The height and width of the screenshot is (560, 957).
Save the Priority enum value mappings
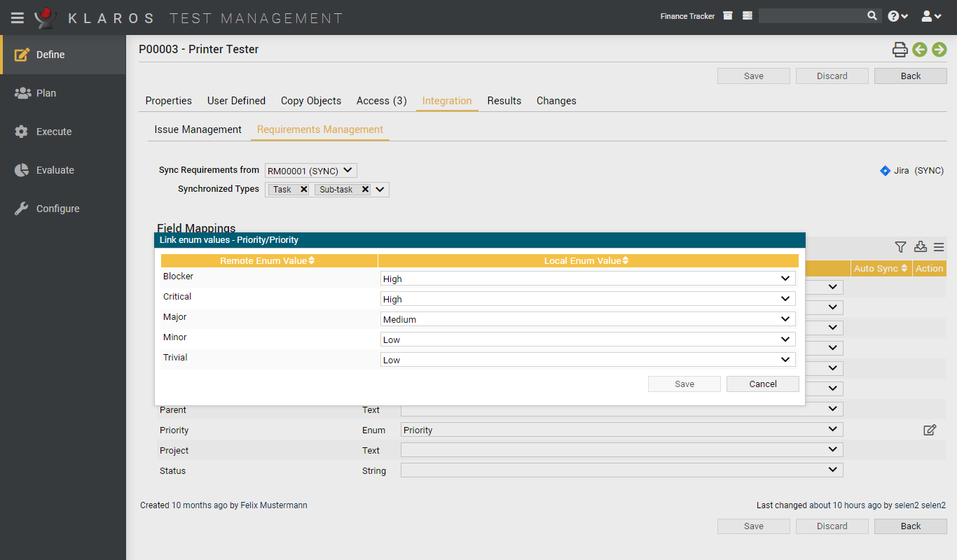(684, 384)
